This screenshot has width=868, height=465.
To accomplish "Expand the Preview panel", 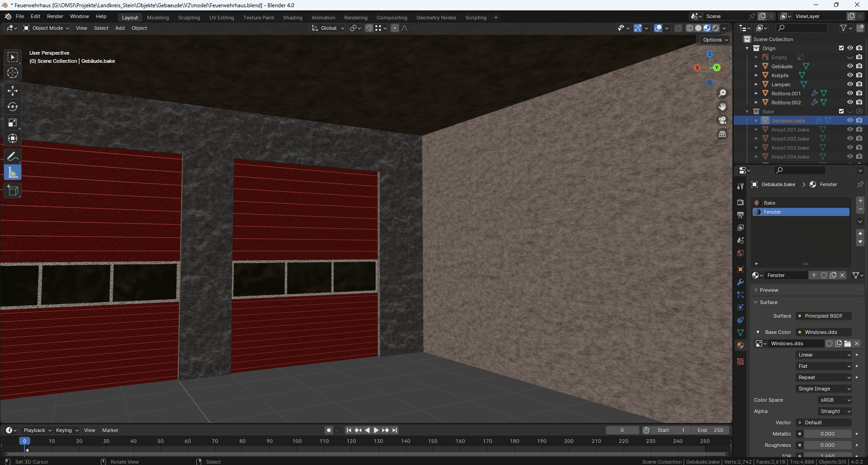I will pos(769,290).
